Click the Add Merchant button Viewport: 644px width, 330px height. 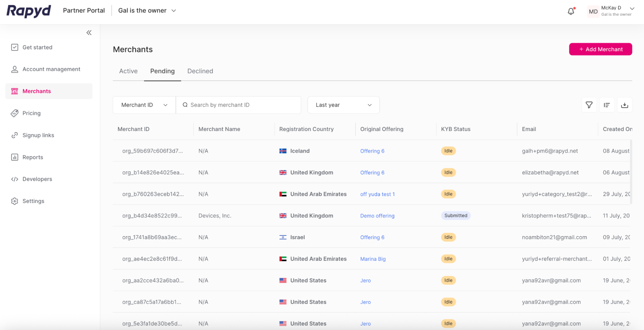click(x=600, y=49)
